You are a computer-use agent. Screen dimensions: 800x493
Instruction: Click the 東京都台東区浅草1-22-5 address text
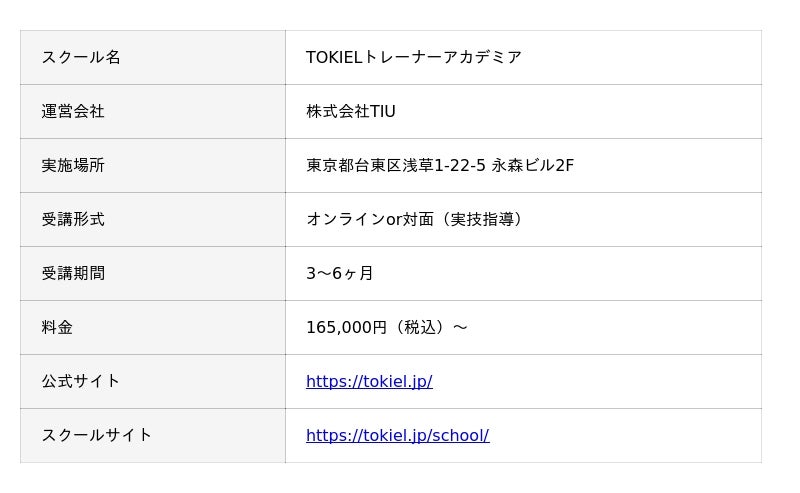(x=396, y=165)
